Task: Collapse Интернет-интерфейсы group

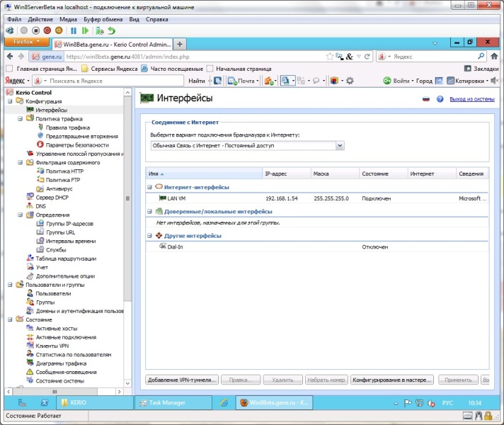Action: [x=149, y=187]
